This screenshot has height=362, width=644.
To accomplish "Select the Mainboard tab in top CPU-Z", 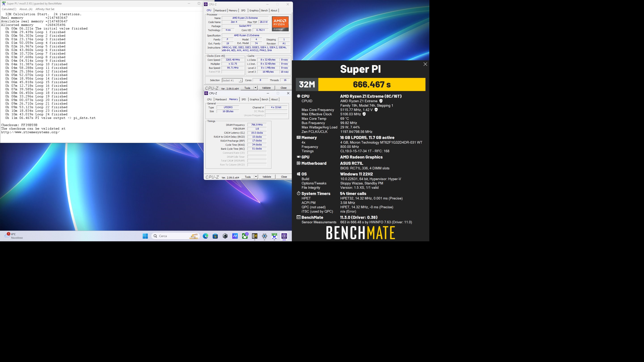I will click(220, 11).
